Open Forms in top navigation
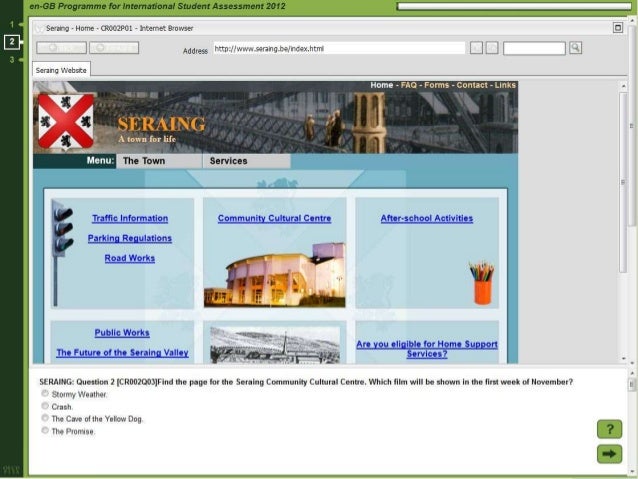Viewport: 638px width, 479px height. (436, 85)
